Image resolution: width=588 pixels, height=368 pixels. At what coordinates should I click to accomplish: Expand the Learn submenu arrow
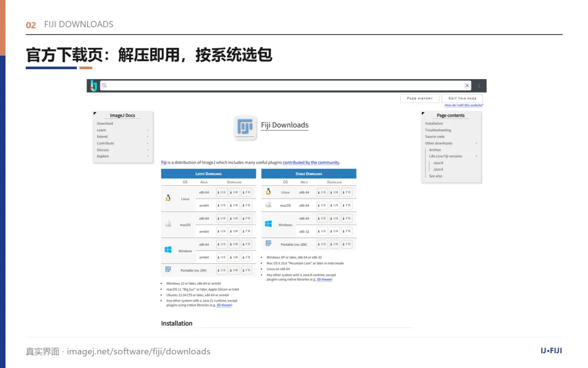point(148,130)
